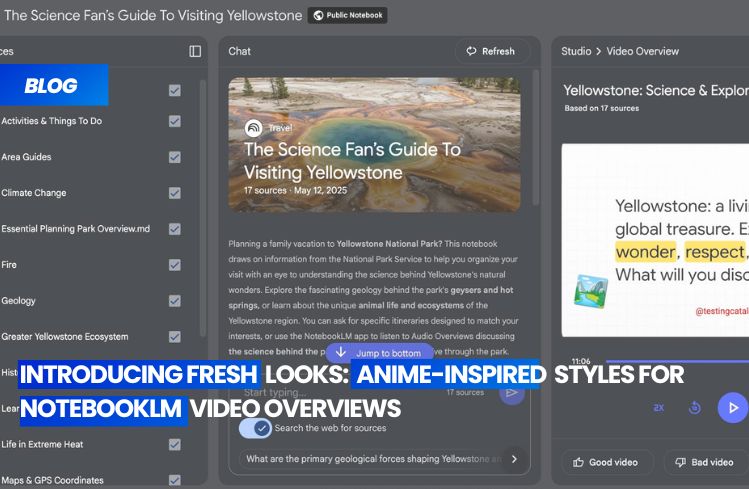Image resolution: width=749 pixels, height=489 pixels.
Task: Uncheck the Climate Change source checkbox
Action: tap(175, 193)
